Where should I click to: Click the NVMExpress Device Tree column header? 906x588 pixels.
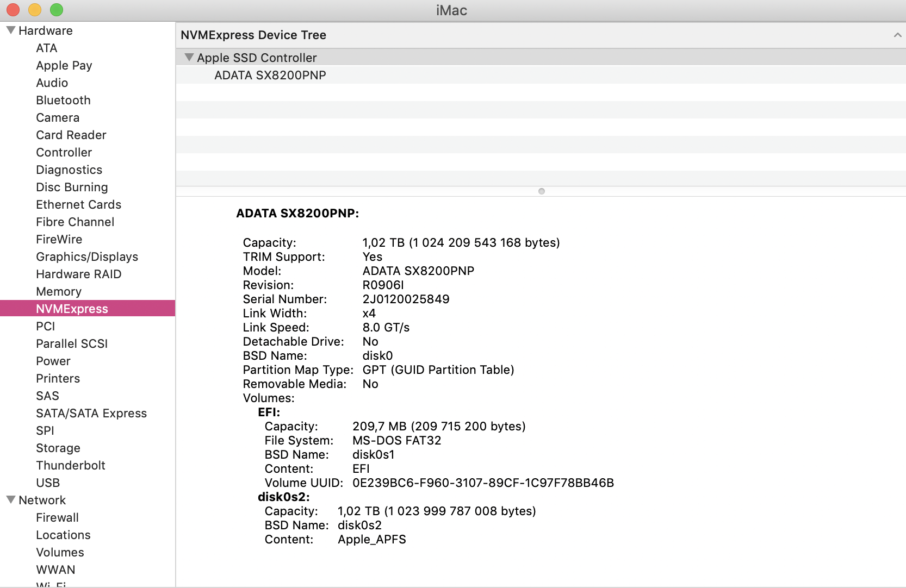tap(541, 35)
